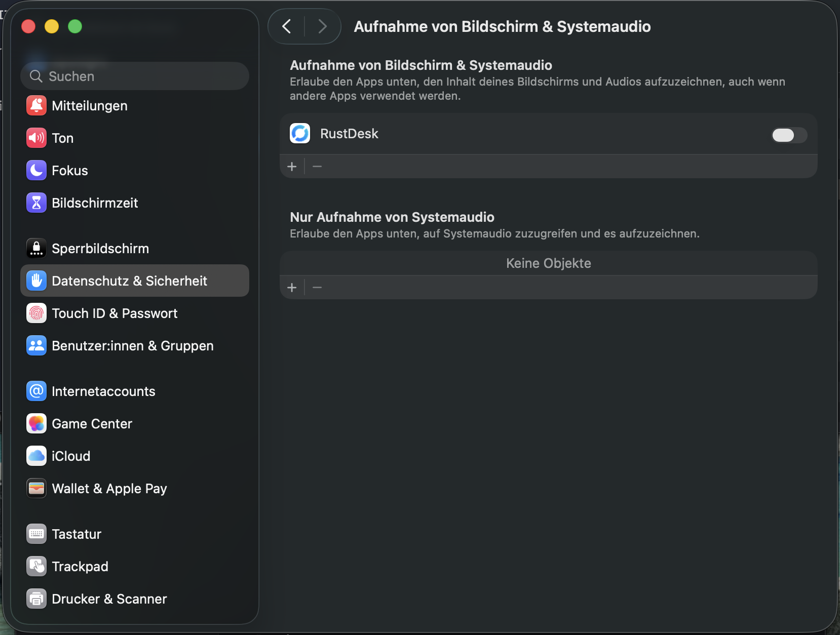Screen dimensions: 840x635
Task: Select the Touch ID & Passwort fingerprint icon
Action: click(36, 313)
